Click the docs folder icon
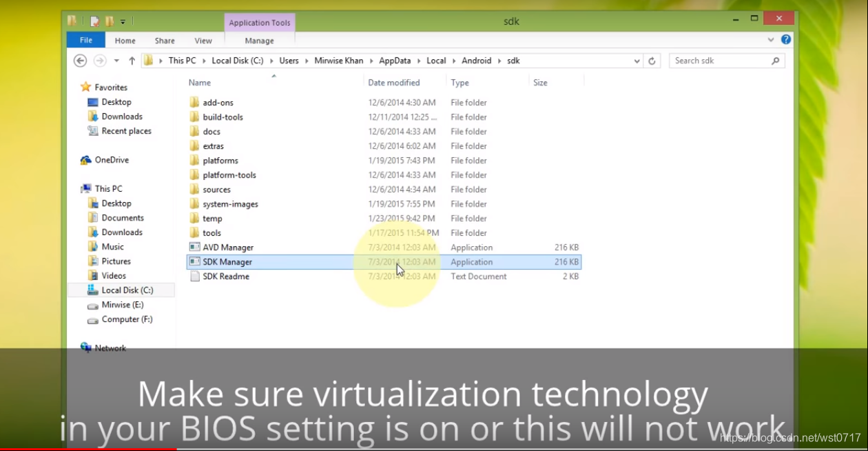 194,132
